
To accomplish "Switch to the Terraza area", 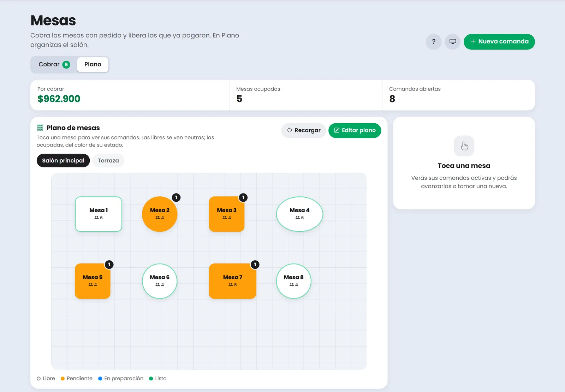I will [108, 161].
